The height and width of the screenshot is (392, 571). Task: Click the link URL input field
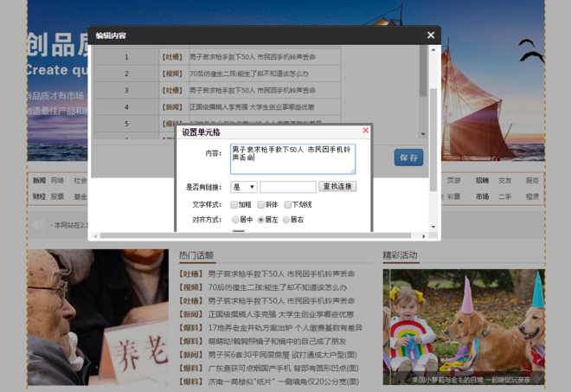point(288,187)
